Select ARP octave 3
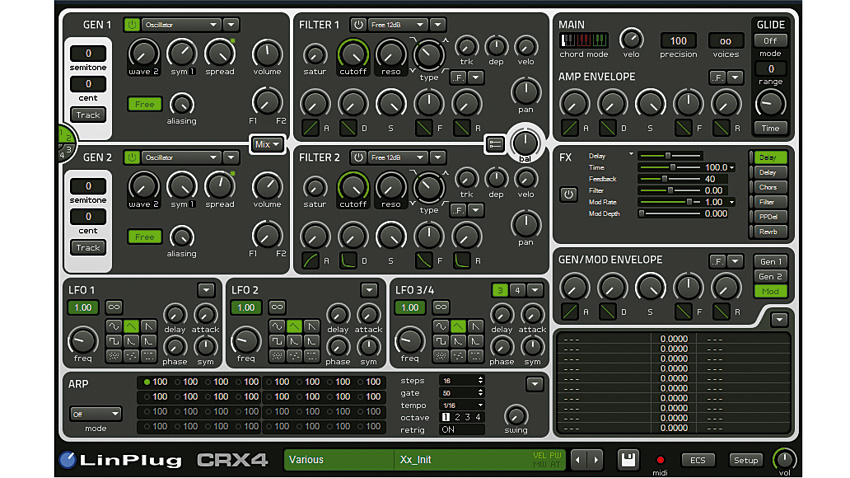850x478 pixels. pos(467,417)
